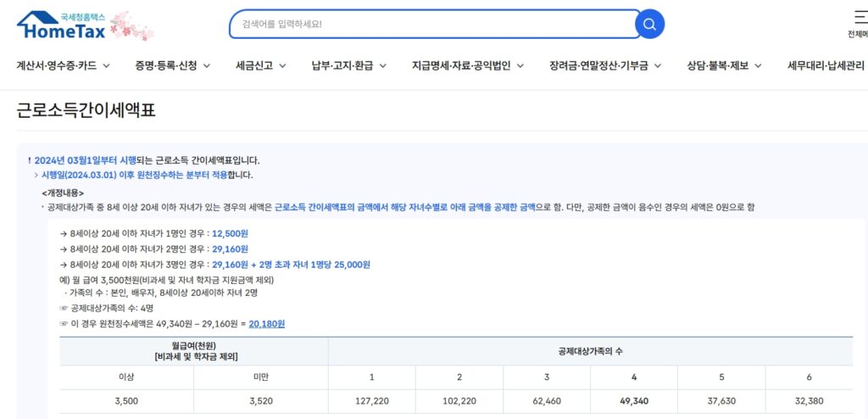Viewport: 868px width, 419px height.
Task: Click '시행일(2024.03.01) 이후 원천징수하는 분부터 적용' text
Action: (135, 175)
